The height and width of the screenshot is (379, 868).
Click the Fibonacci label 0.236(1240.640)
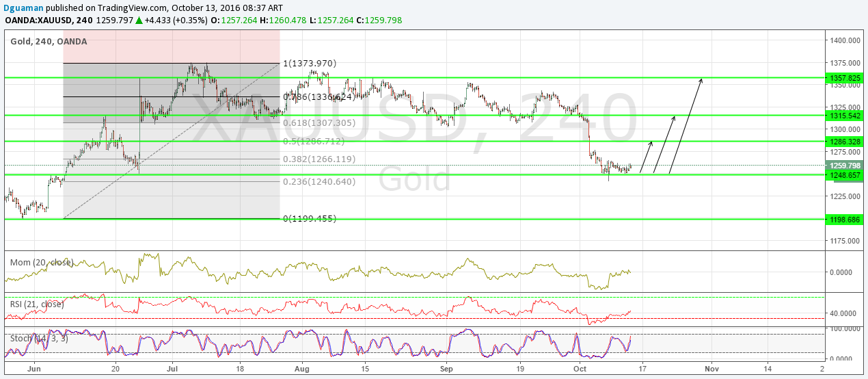point(318,182)
